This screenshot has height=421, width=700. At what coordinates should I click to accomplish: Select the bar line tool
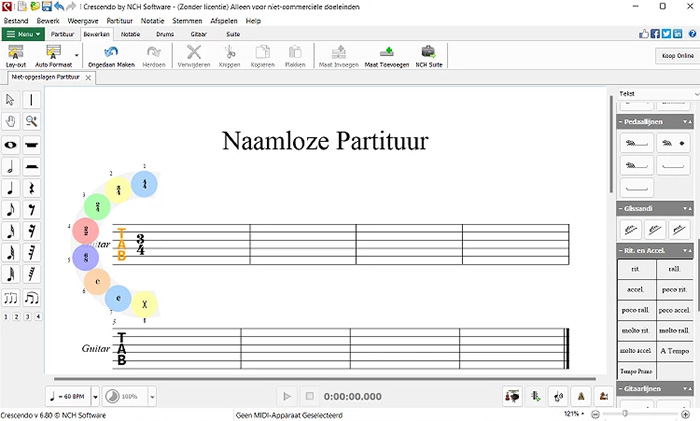pos(31,100)
